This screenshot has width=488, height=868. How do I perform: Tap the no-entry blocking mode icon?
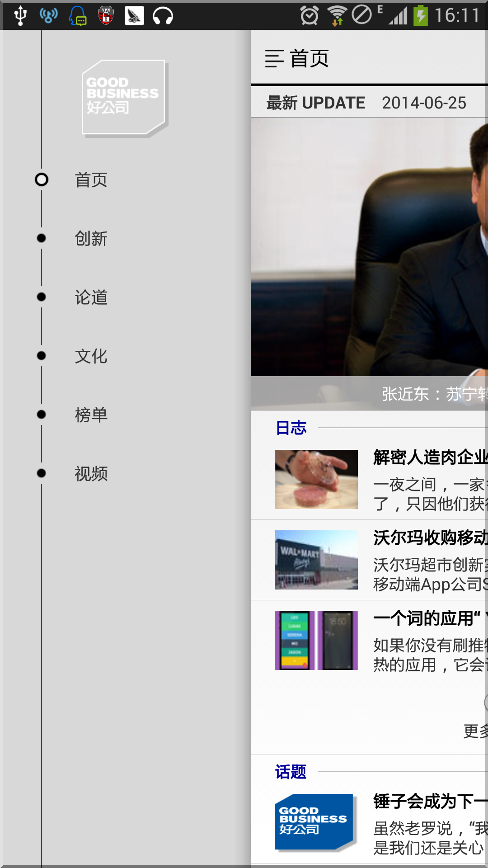[x=361, y=15]
